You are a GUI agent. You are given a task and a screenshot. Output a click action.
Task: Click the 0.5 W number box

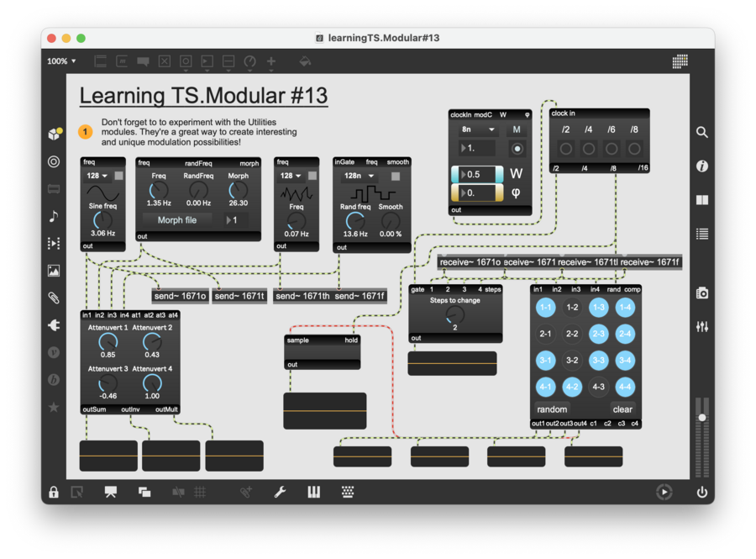[477, 174]
